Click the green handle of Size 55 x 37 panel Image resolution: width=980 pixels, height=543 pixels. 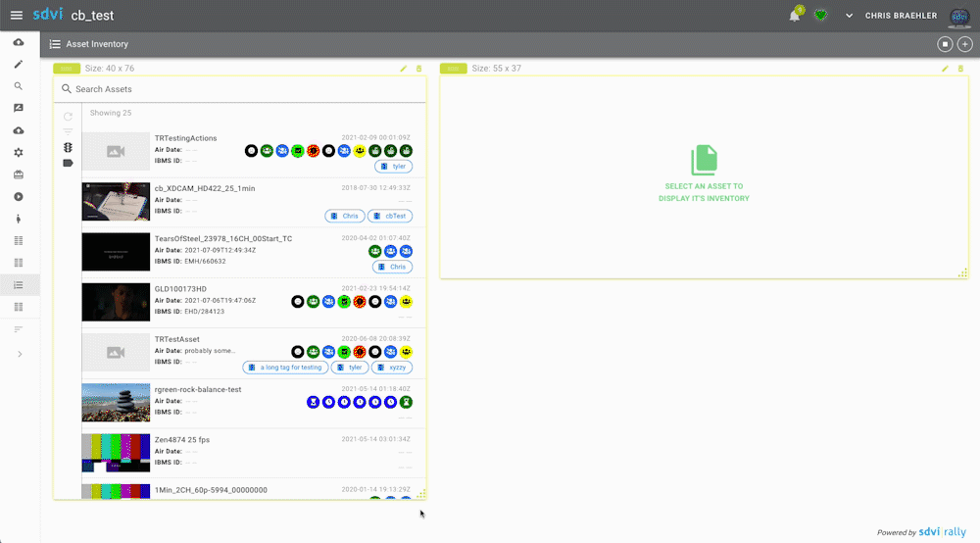453,69
